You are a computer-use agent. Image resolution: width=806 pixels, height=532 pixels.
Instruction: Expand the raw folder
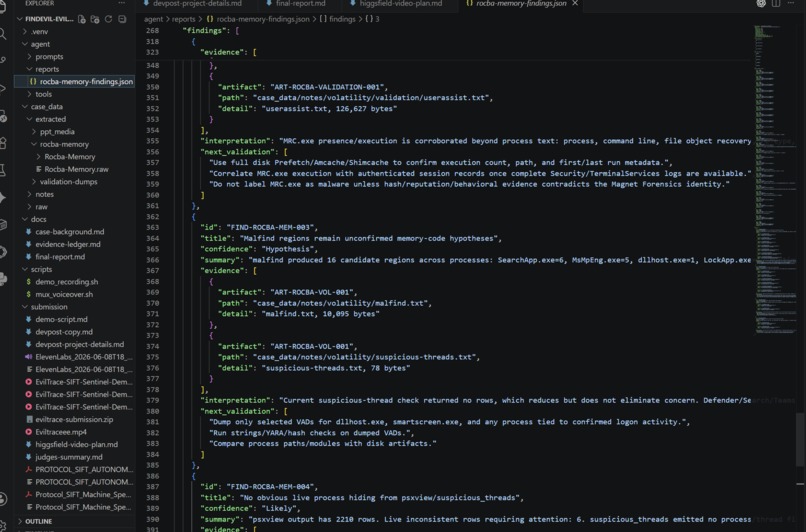[x=75, y=207]
